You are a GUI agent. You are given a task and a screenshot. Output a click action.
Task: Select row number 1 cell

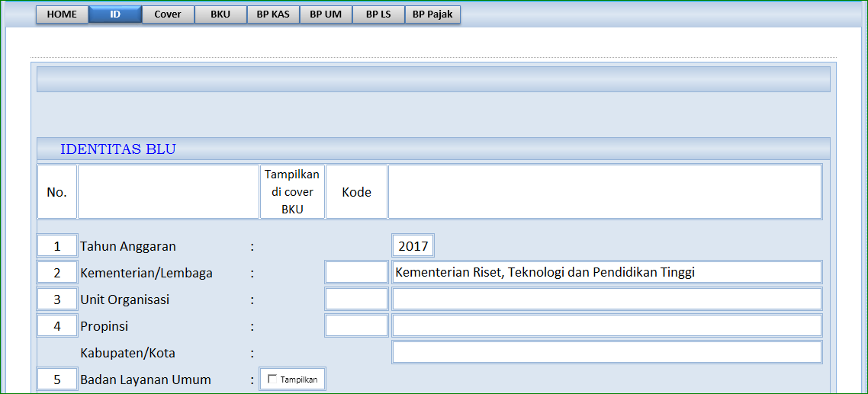(57, 246)
